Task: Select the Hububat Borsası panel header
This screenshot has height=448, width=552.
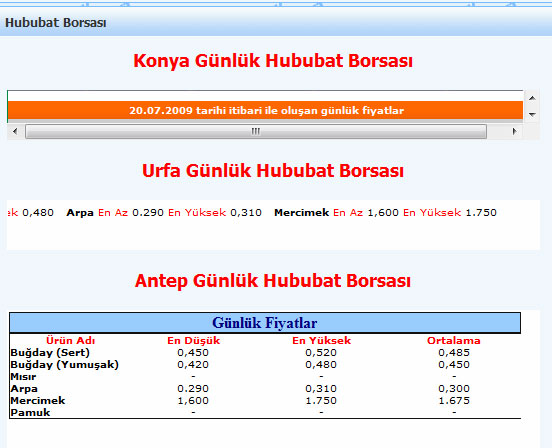Action: (x=276, y=23)
